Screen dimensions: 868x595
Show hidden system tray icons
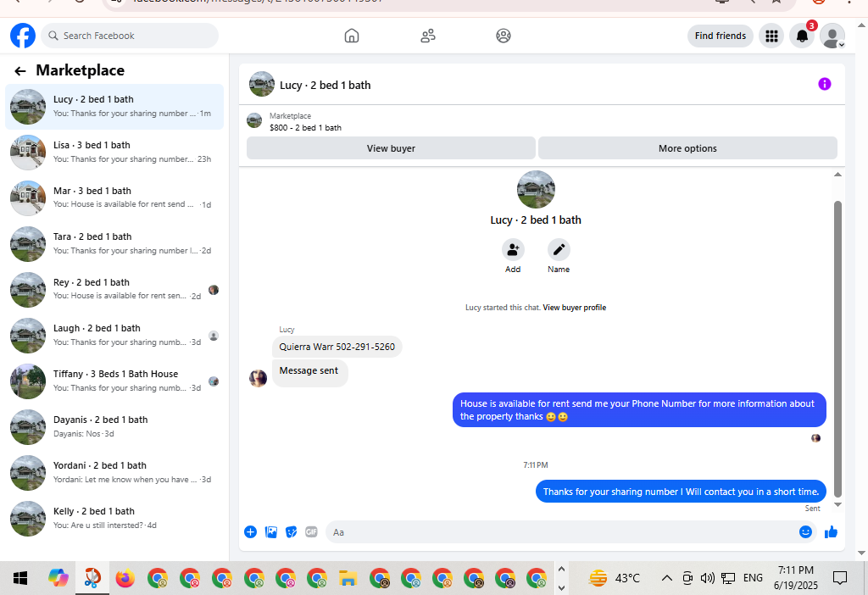[667, 578]
